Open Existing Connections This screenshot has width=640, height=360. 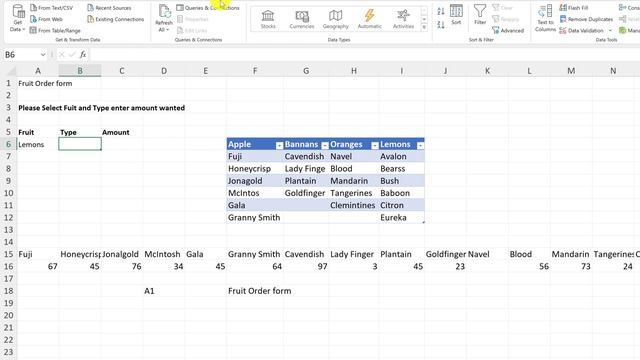pos(116,19)
